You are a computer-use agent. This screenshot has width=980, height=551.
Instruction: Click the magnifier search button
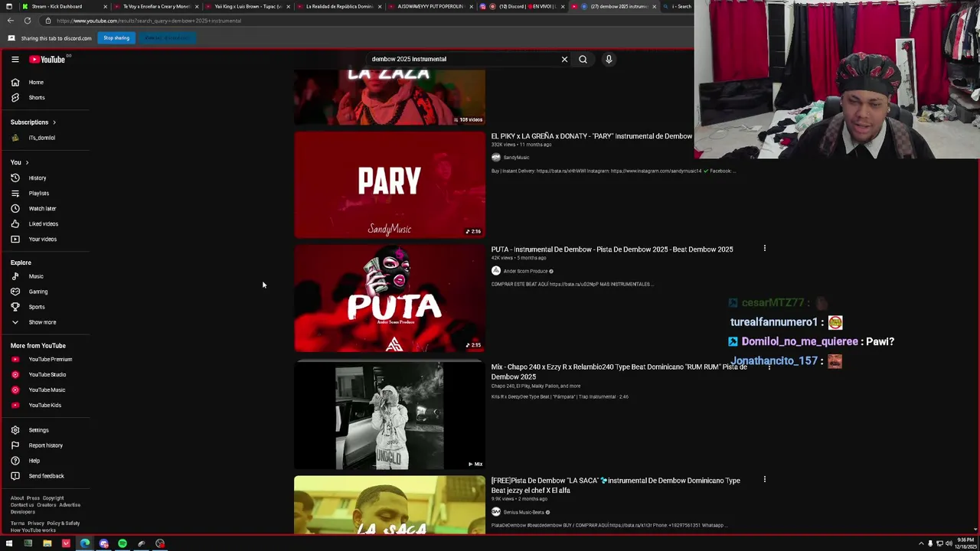tap(583, 59)
